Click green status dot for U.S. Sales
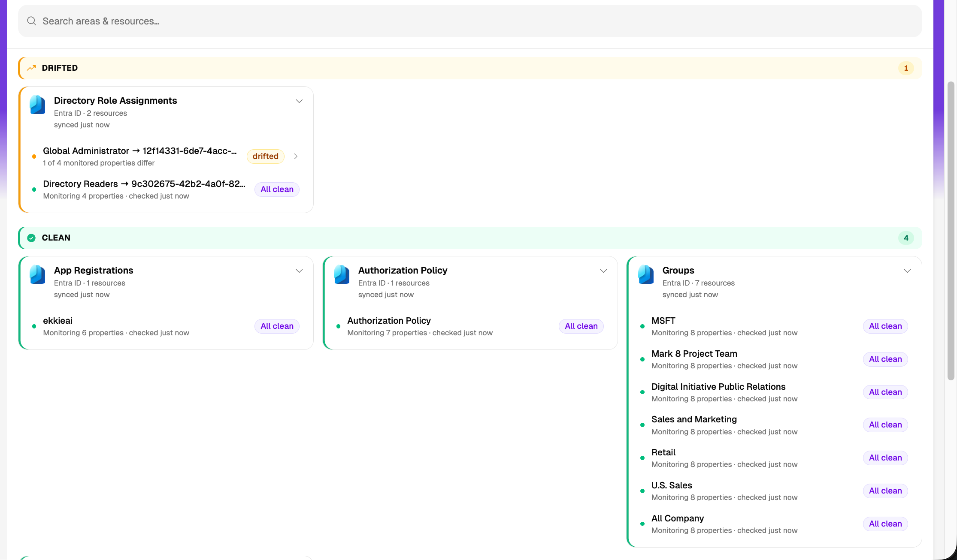This screenshot has width=957, height=560. pyautogui.click(x=642, y=491)
